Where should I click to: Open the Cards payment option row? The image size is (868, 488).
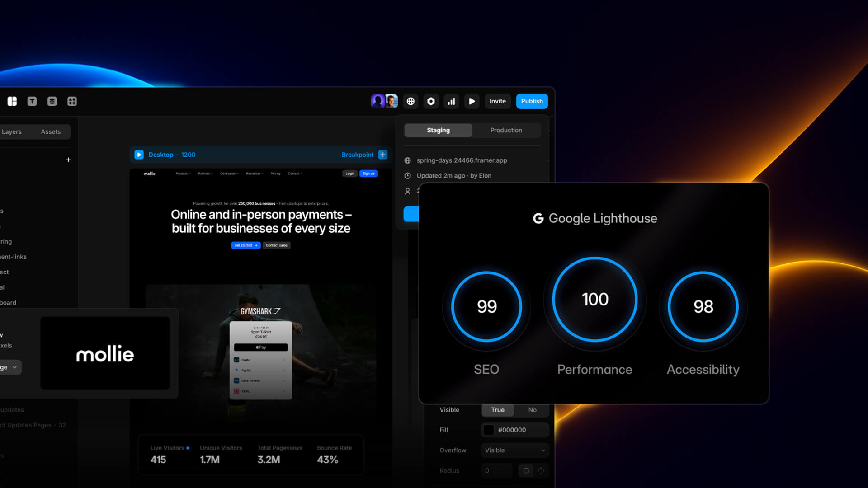coord(260,360)
